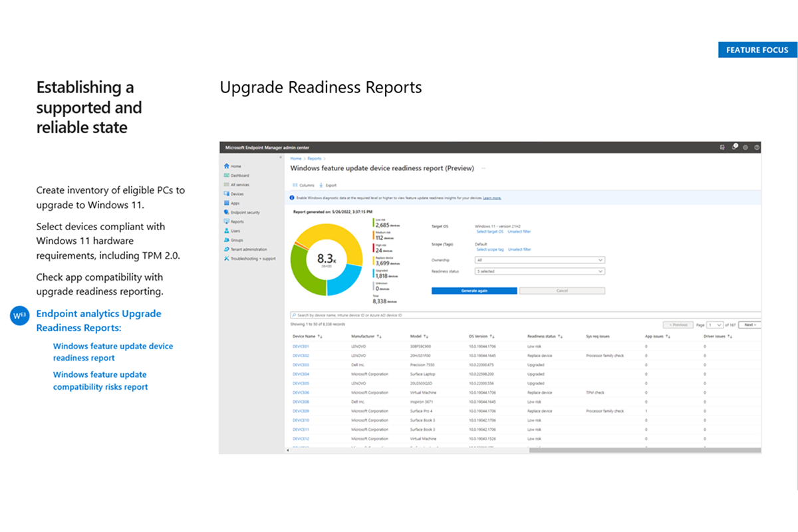Click the blue Upgraded donut segment
Screen dimensions: 798x532
345,278
